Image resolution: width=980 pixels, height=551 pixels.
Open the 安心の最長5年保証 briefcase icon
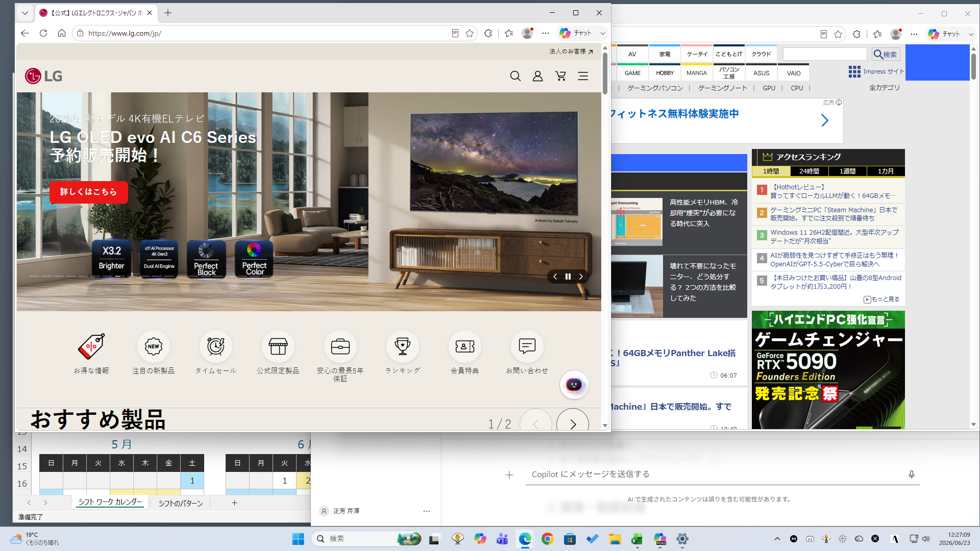(340, 346)
